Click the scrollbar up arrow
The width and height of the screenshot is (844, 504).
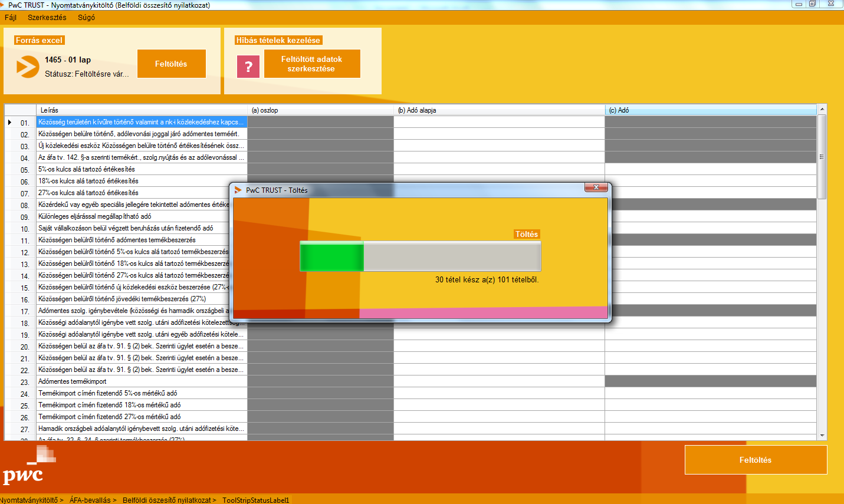(x=822, y=109)
